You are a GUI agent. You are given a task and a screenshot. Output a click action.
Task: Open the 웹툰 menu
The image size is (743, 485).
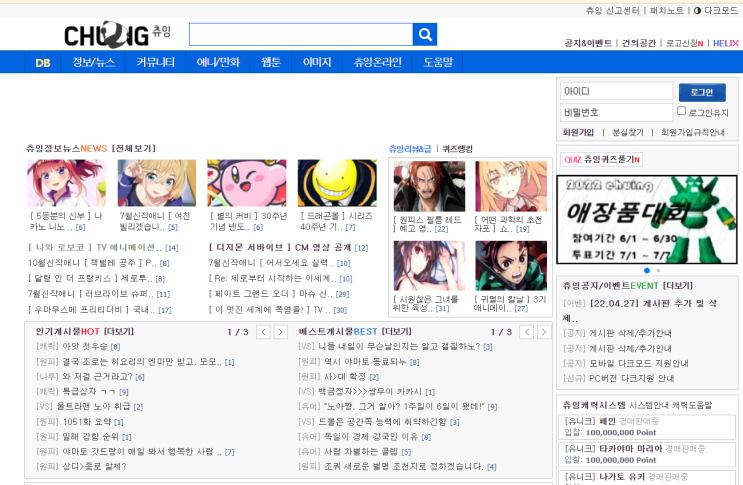tap(271, 62)
